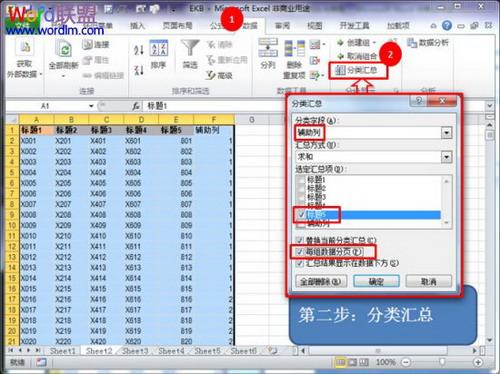
Task: Toggle 每组数据分页 checkbox
Action: coord(300,252)
